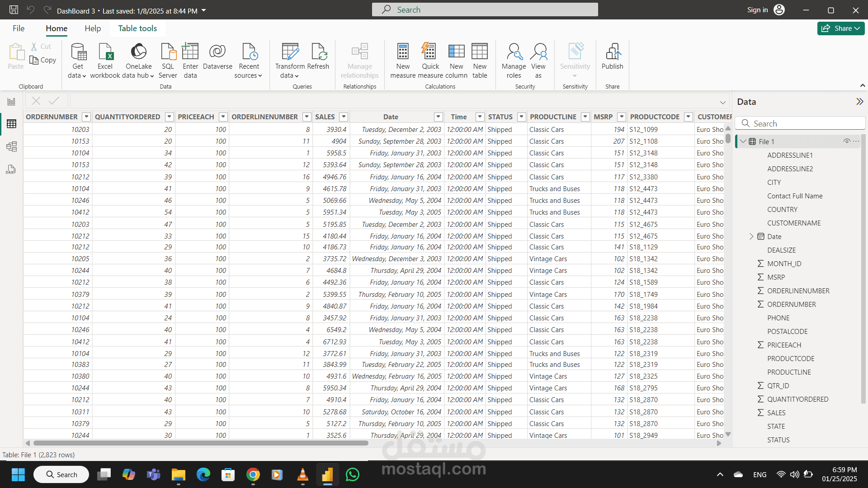Click Sign in

pyautogui.click(x=757, y=10)
